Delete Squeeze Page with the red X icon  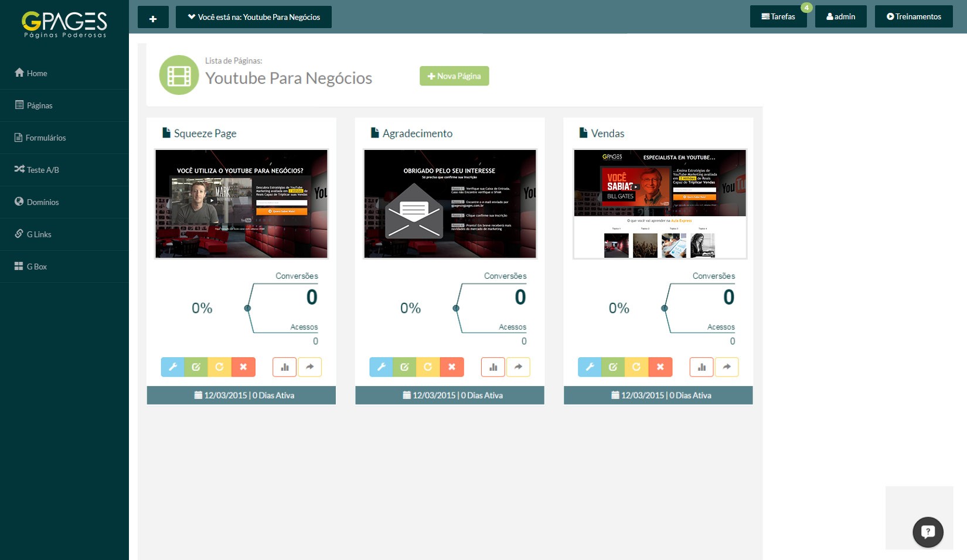(x=243, y=367)
